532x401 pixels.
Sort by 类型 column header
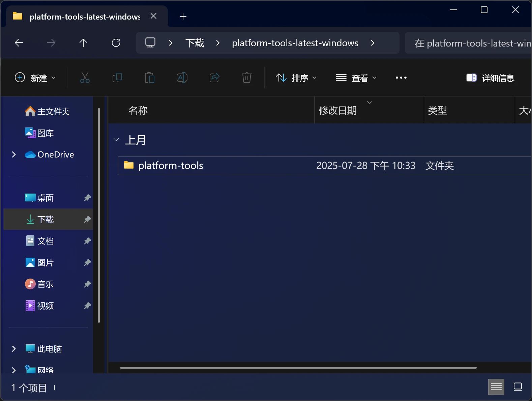pos(469,110)
